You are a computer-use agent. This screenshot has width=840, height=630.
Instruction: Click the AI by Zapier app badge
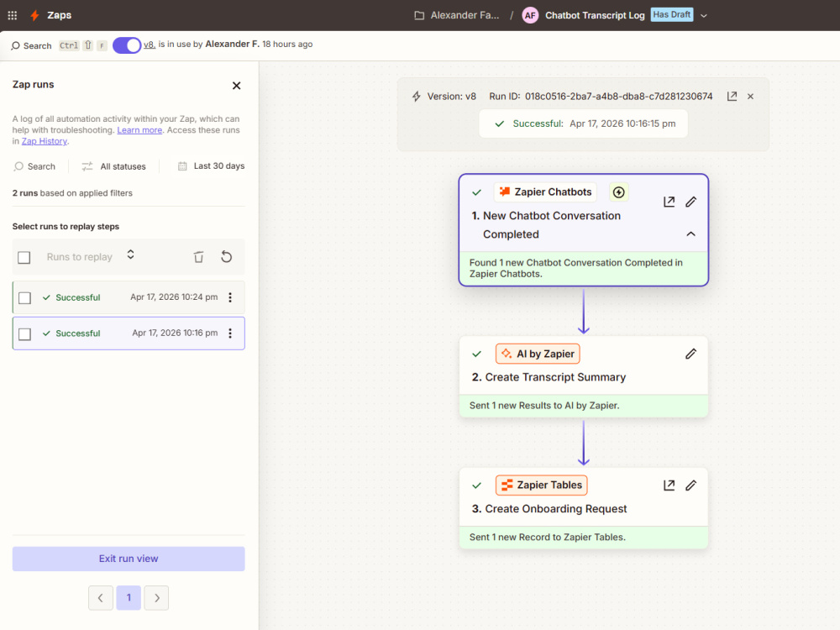click(538, 354)
